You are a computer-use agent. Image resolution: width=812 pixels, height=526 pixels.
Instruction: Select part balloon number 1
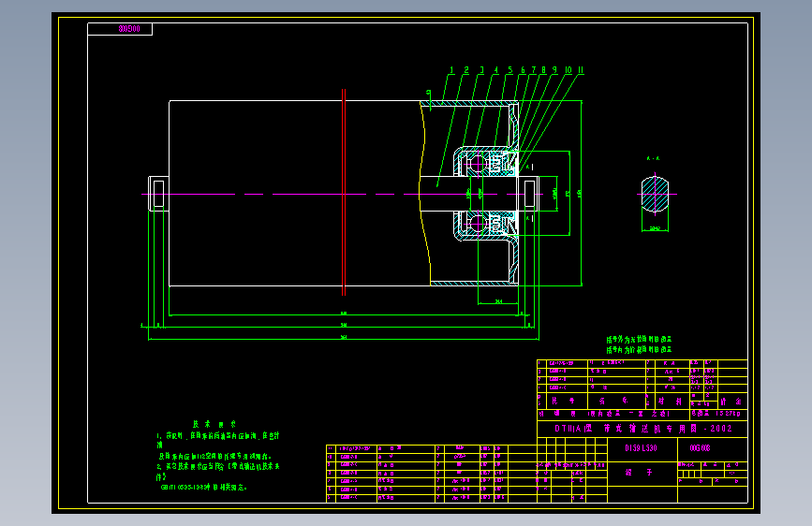(451, 70)
